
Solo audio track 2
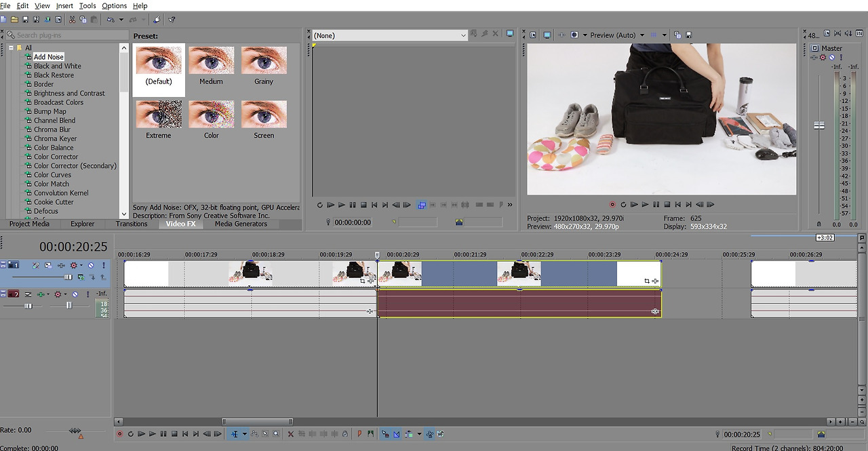[x=87, y=294]
